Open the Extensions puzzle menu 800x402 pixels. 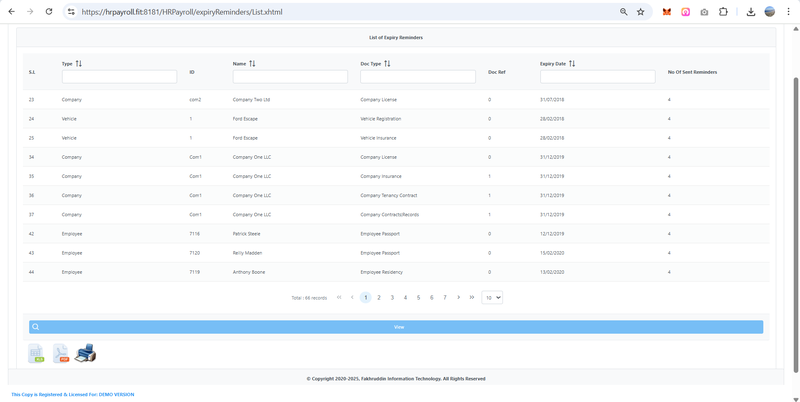[x=723, y=12]
